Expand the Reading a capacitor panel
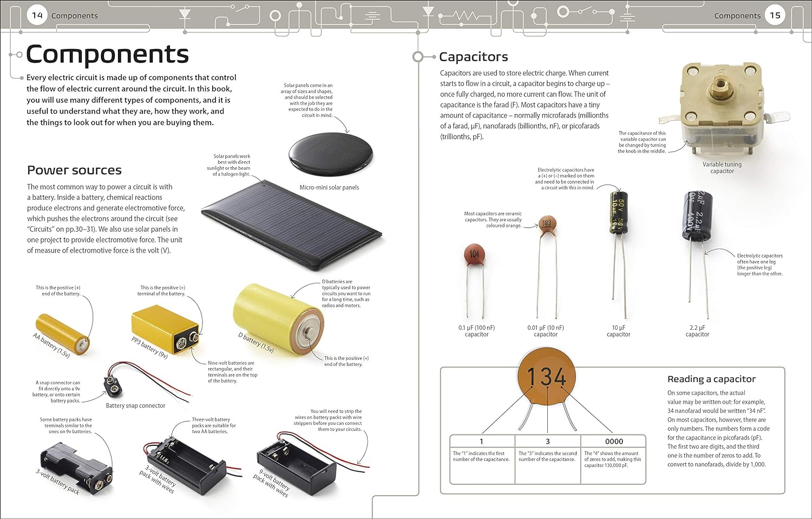The image size is (812, 519). pyautogui.click(x=712, y=378)
